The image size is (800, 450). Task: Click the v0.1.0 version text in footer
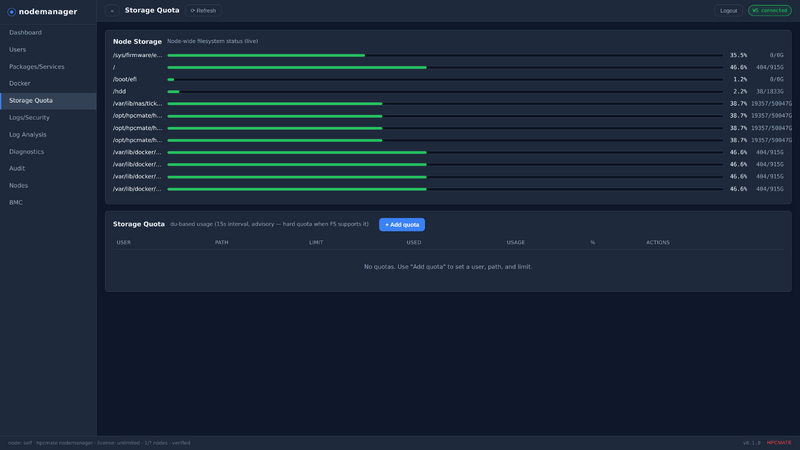752,443
